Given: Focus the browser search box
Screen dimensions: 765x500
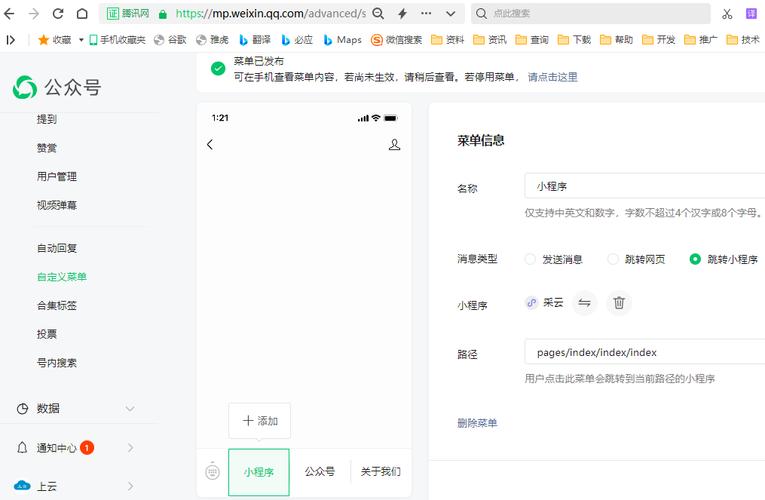Looking at the screenshot, I should [x=590, y=14].
